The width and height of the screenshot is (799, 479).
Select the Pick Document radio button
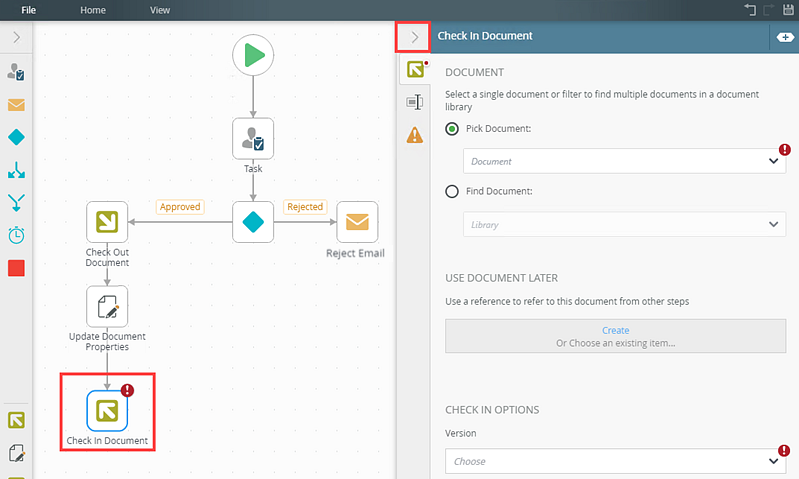(x=452, y=128)
